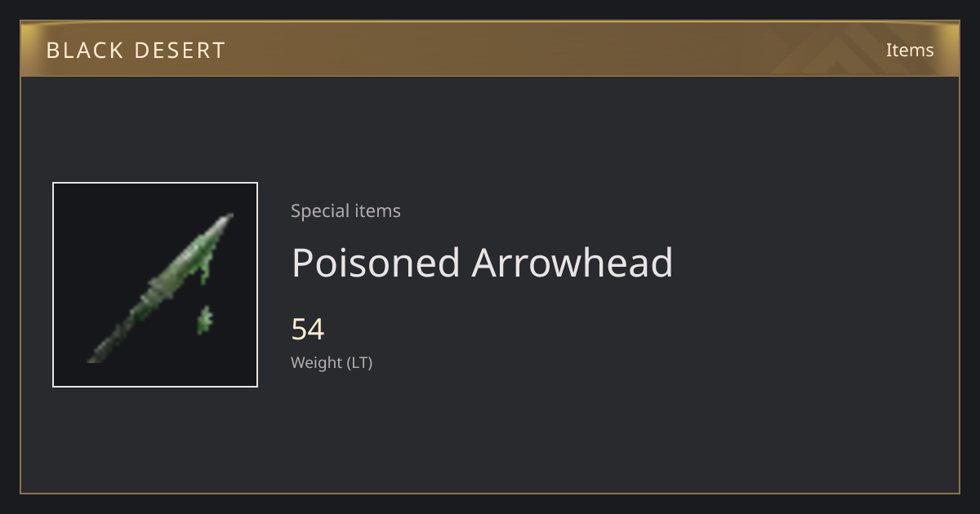Click the BLACK DESERT header title
This screenshot has width=980, height=514.
(136, 51)
